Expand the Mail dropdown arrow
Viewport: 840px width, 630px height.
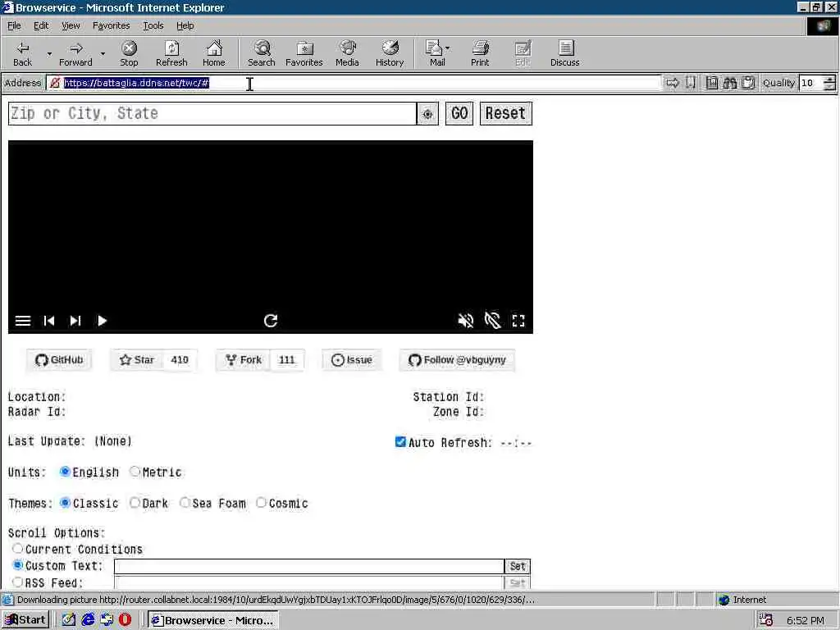[447, 48]
